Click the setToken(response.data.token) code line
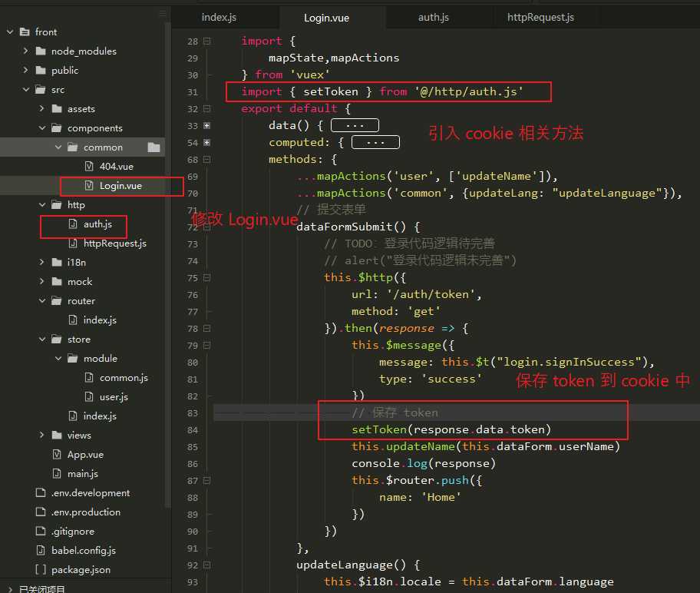Screen dimensions: 700x593 [x=451, y=430]
